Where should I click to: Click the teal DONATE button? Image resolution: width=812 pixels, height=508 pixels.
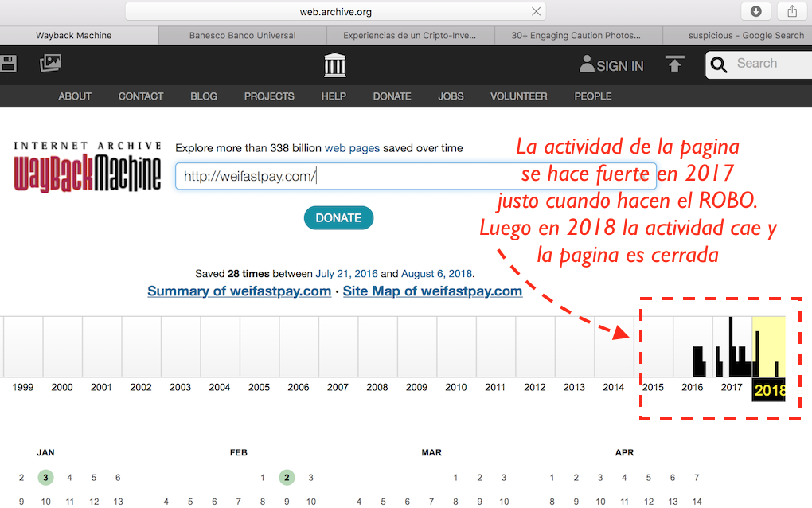pos(338,218)
